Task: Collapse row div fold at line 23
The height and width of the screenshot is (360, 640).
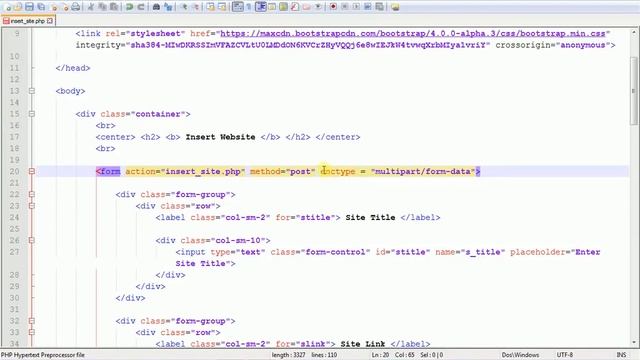Action: point(31,206)
